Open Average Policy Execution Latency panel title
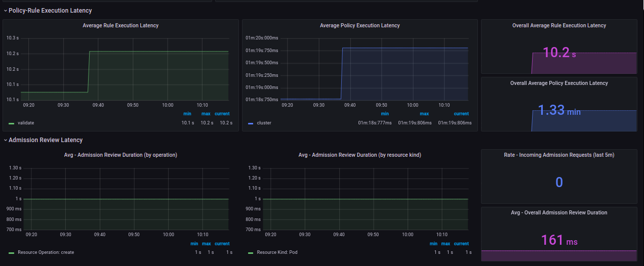The width and height of the screenshot is (644, 266). pyautogui.click(x=360, y=25)
